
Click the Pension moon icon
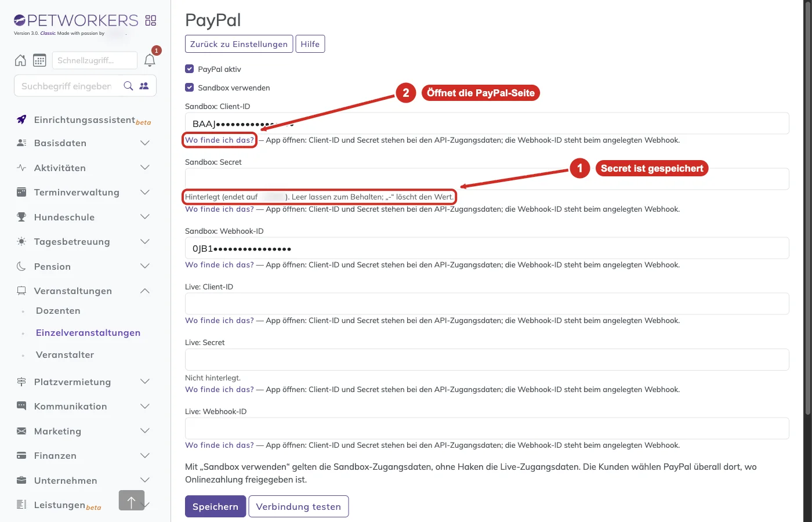(x=21, y=266)
